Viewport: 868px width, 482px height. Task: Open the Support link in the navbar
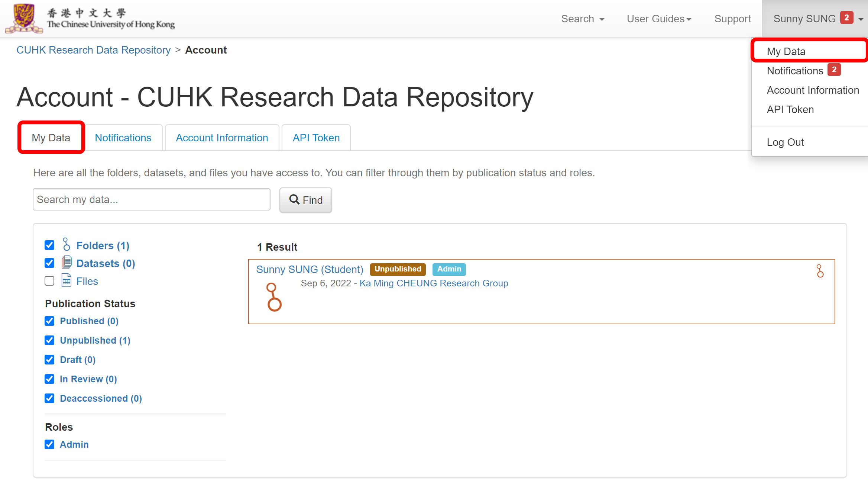(733, 19)
